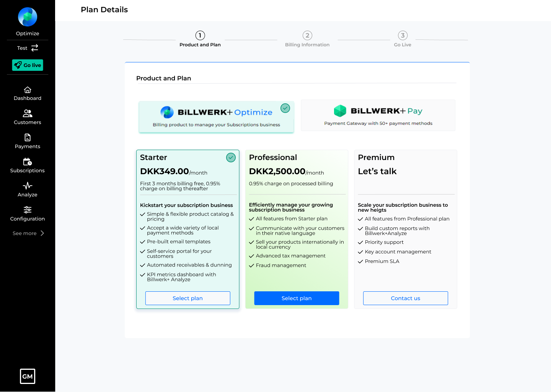Screen dimensions: 551x392
Task: Click Select plan under Starter
Action: [188, 298]
